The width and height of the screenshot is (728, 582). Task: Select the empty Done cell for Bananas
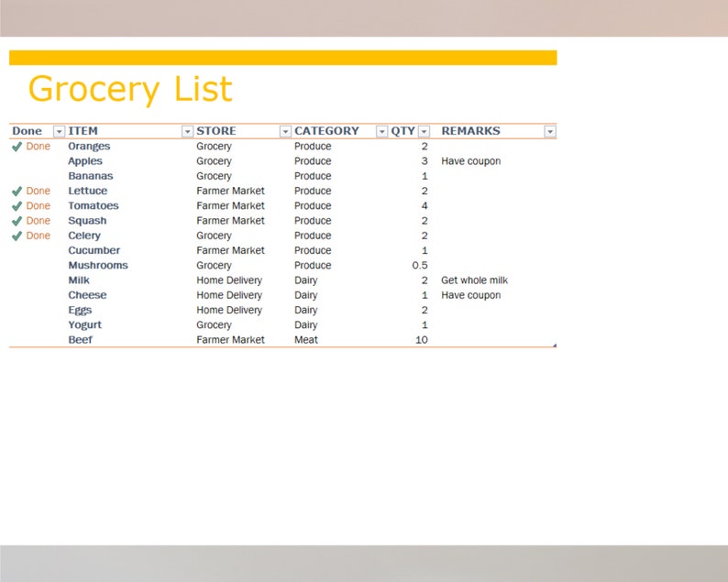pyautogui.click(x=37, y=176)
